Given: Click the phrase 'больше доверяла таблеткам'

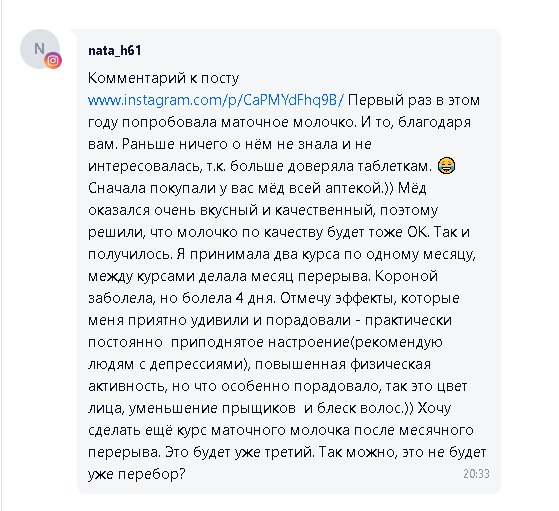Looking at the screenshot, I should (330, 166).
